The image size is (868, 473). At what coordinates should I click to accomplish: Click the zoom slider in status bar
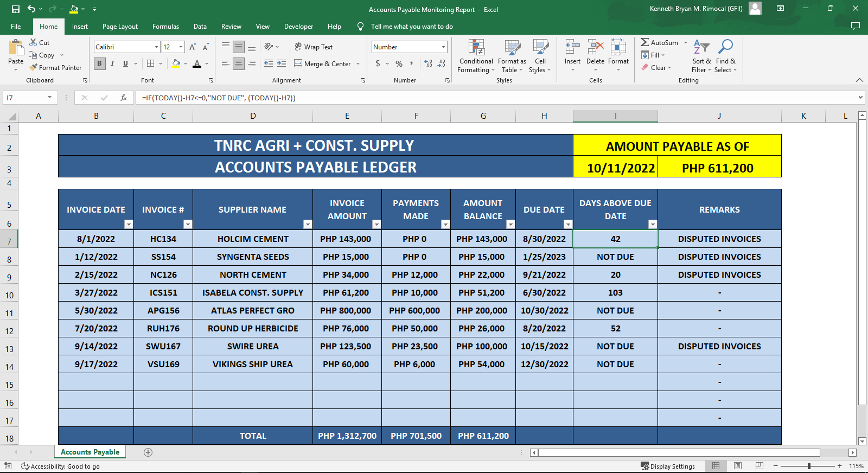[808, 466]
